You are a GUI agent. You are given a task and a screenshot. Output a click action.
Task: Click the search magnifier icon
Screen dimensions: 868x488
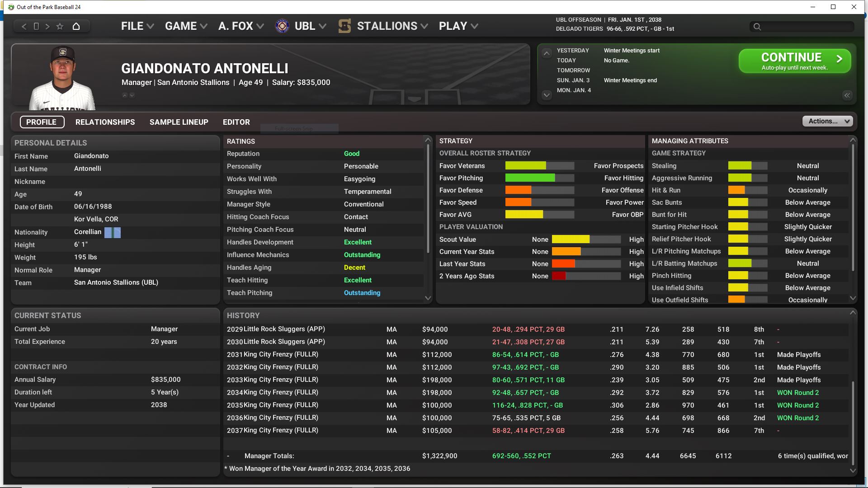coord(757,27)
